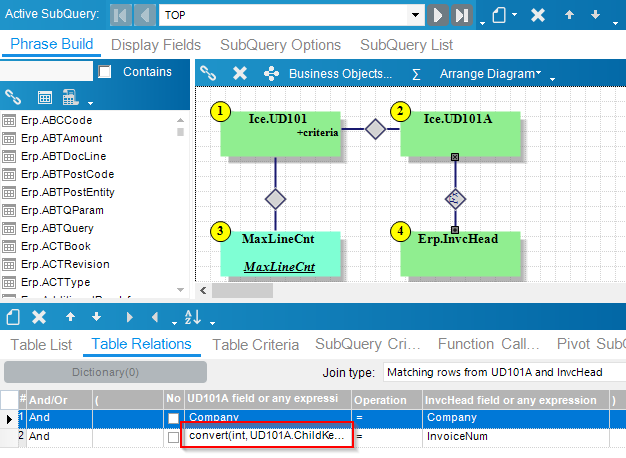Expand overflow arrow after A-Z sort icon
Viewport: 626px width, 458px height.
tap(212, 323)
